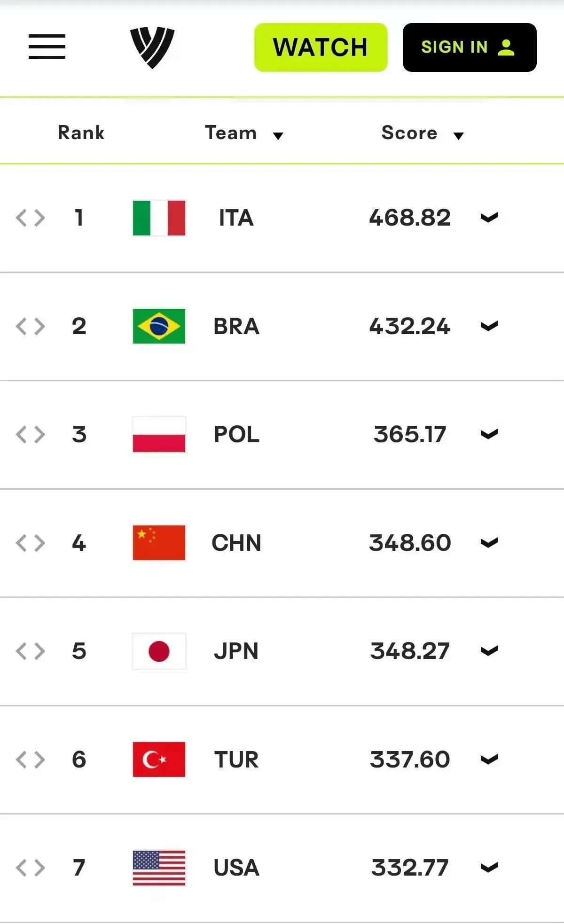Open the Team column sort dropdown

coord(278,136)
